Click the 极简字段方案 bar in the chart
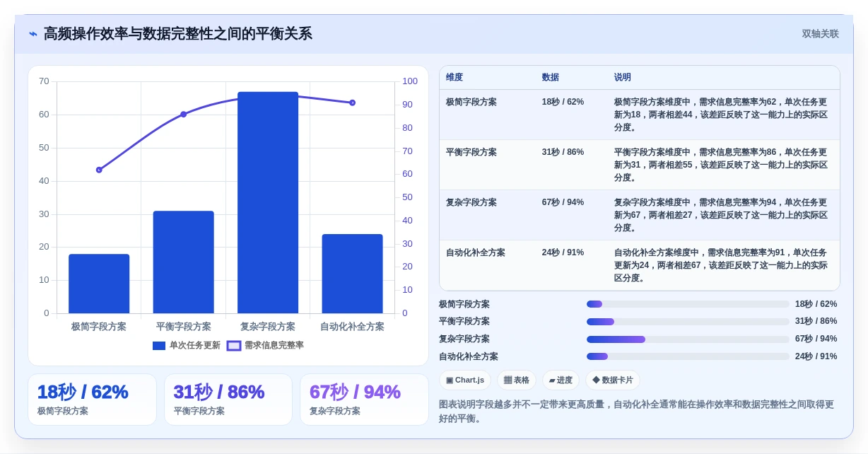The width and height of the screenshot is (868, 454). [99, 284]
